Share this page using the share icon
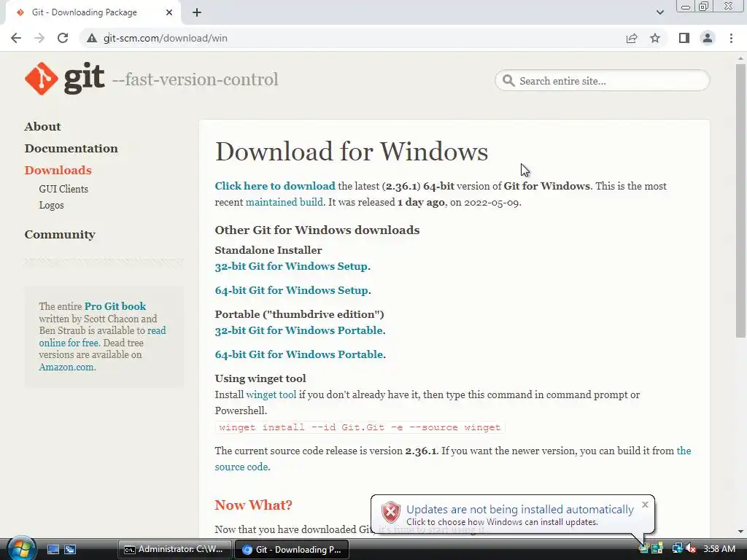The image size is (747, 560). [632, 38]
